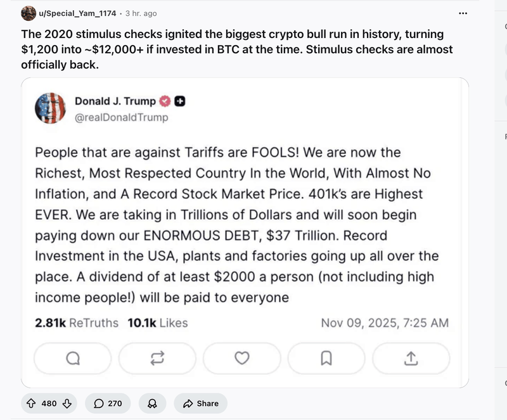Give an award to this post
The image size is (507, 420).
pos(152,404)
